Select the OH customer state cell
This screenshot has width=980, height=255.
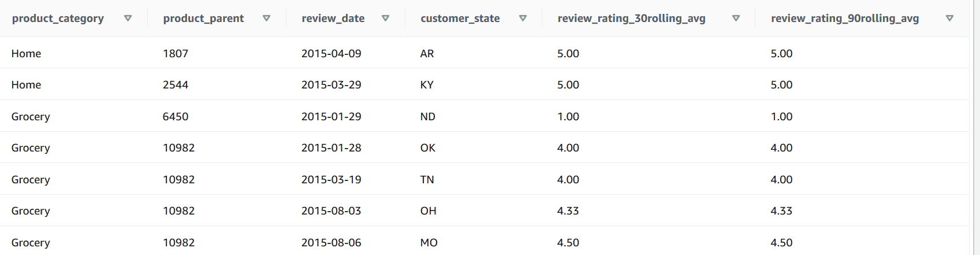pyautogui.click(x=428, y=211)
